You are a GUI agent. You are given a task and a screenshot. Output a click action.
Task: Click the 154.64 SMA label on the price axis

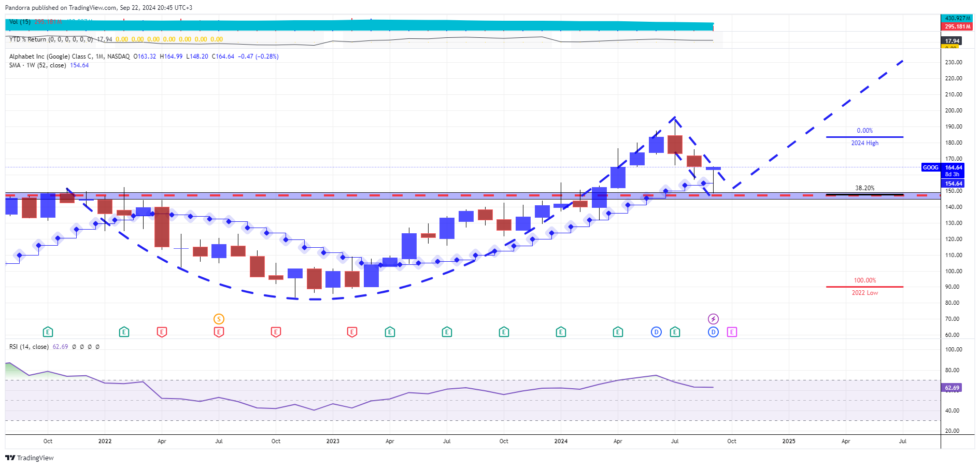tap(954, 183)
